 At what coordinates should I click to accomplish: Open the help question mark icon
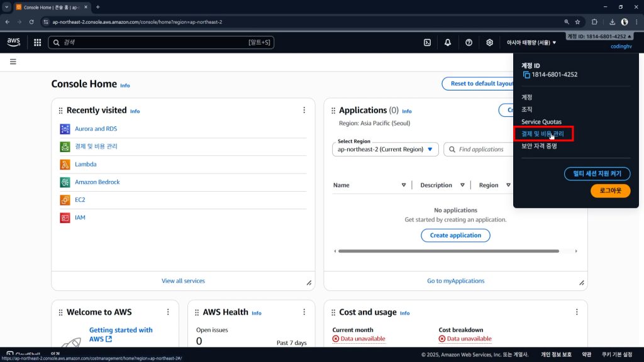[x=469, y=42]
